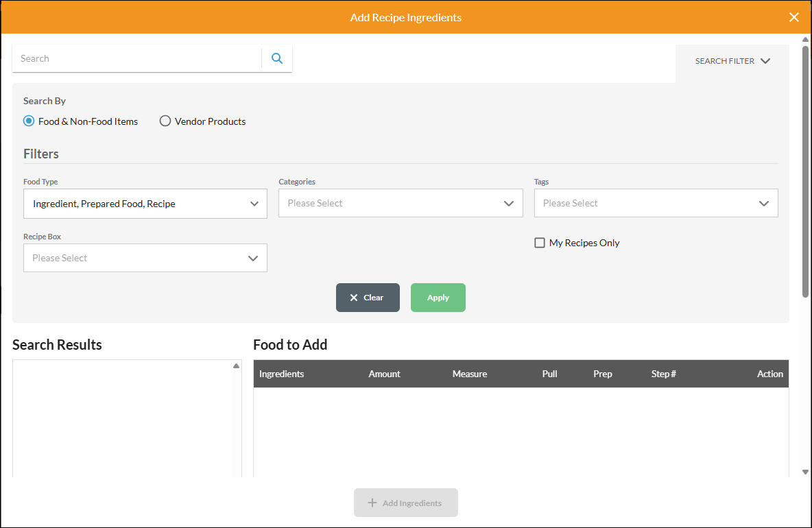
Task: Click the Amount column header
Action: click(x=384, y=374)
